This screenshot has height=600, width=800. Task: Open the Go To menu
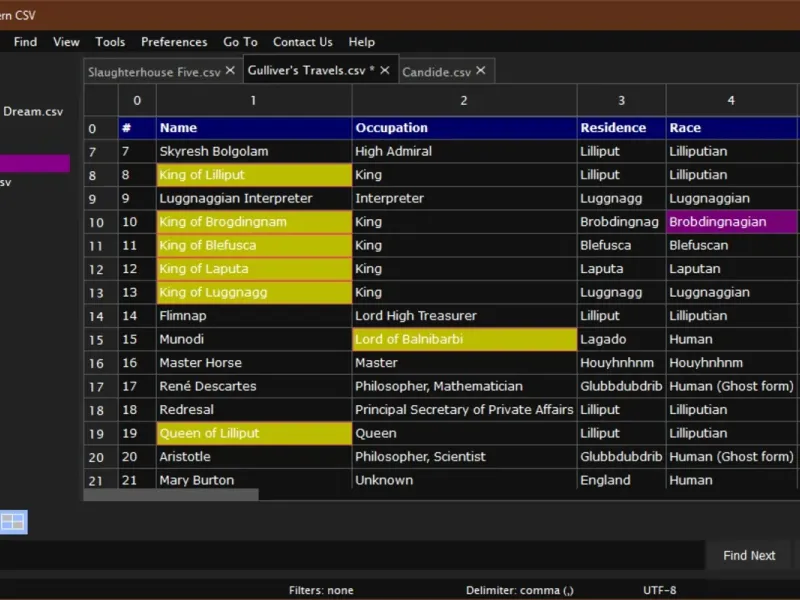240,42
